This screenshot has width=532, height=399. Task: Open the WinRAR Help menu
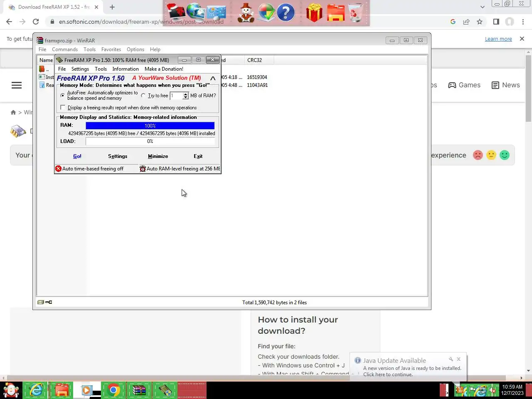coord(155,49)
